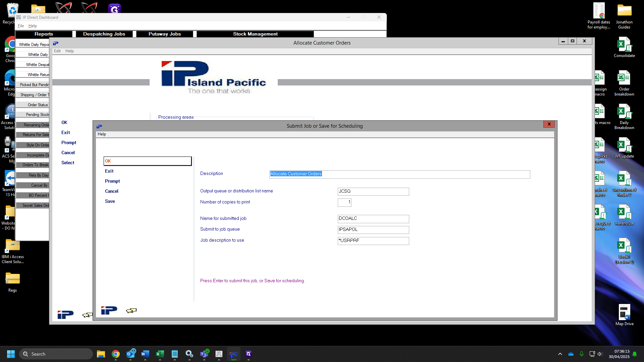The image size is (644, 362).
Task: Open Microsoft Teams from taskbar
Action: pos(204,354)
